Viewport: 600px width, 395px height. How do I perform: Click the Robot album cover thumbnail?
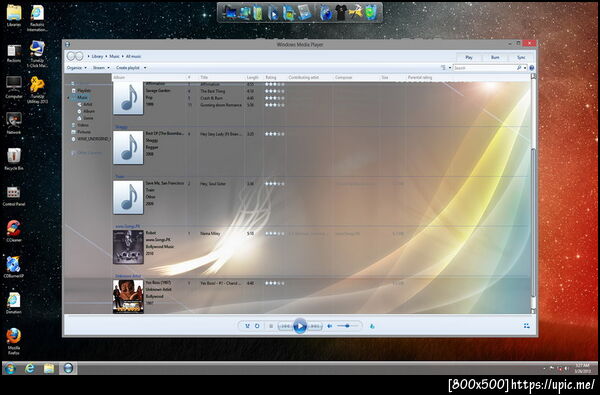pos(128,247)
